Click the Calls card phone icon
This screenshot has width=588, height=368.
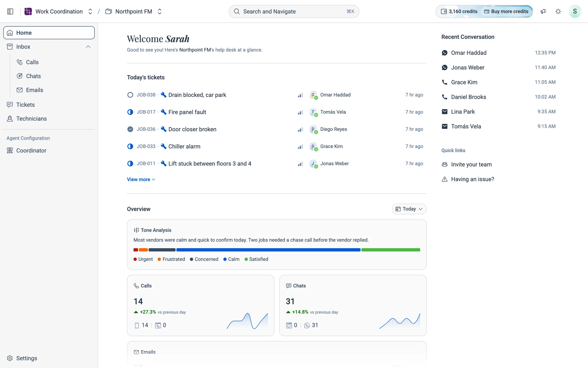click(136, 286)
